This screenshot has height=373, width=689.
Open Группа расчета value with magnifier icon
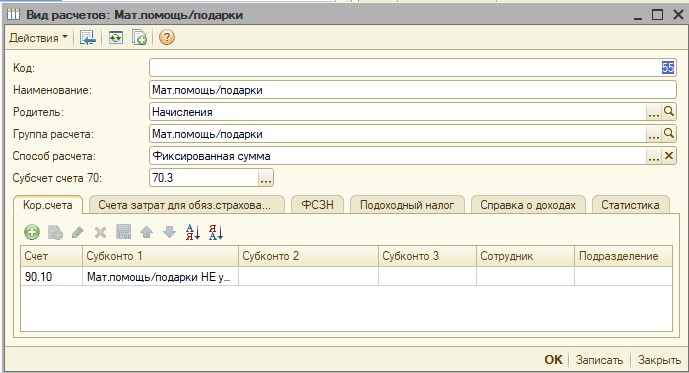pyautogui.click(x=668, y=134)
